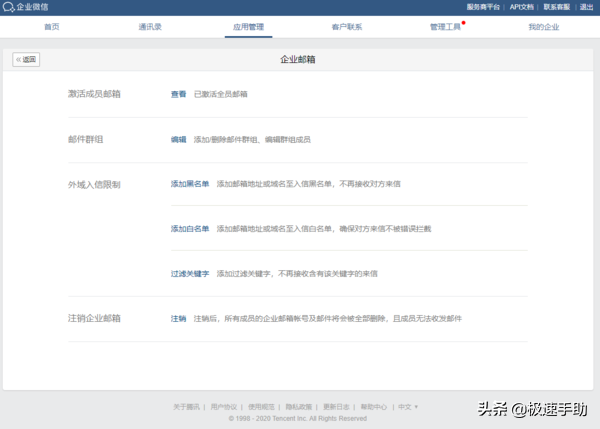This screenshot has height=429, width=600.
Task: Open the API文档 link
Action: [522, 7]
